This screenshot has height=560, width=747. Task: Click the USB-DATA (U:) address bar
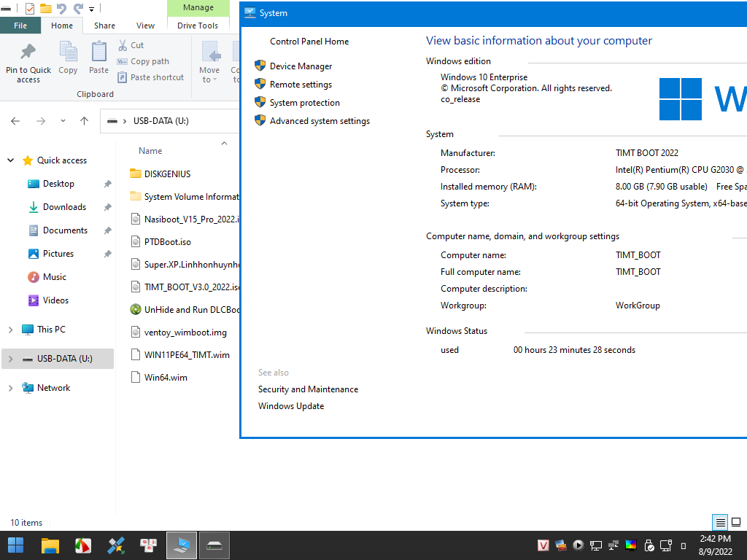tap(171, 121)
